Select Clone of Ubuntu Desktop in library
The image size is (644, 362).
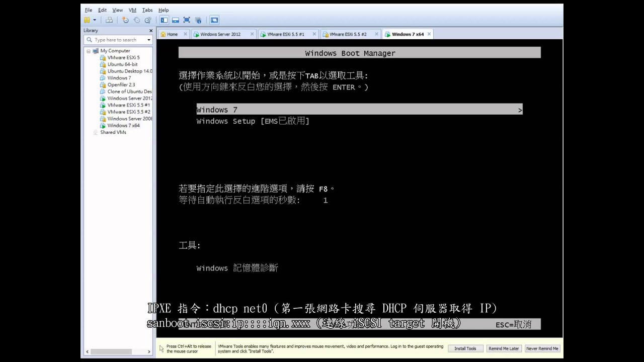click(126, 92)
